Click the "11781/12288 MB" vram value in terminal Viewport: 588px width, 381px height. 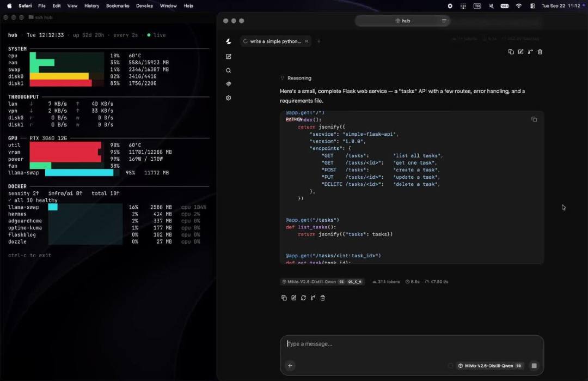[x=150, y=152]
